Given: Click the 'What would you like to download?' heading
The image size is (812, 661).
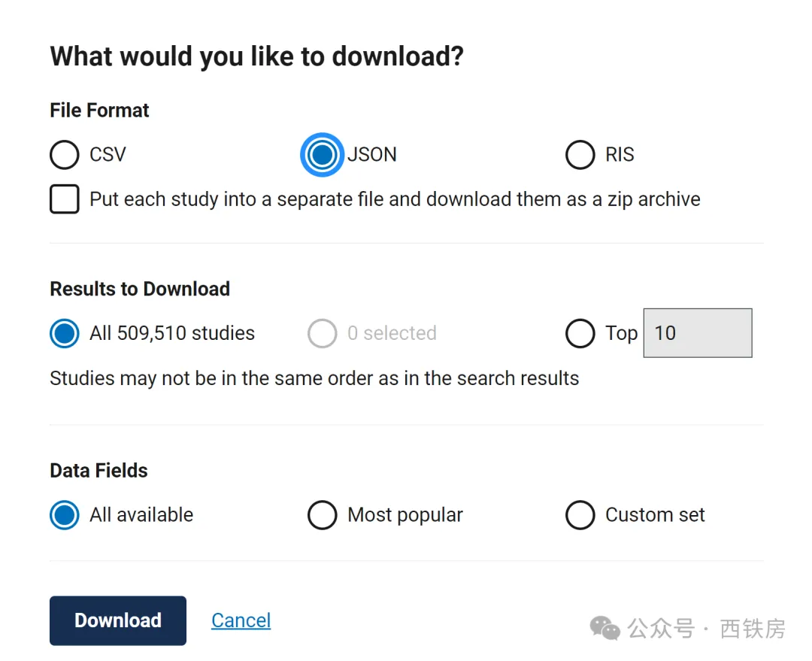Looking at the screenshot, I should tap(256, 56).
